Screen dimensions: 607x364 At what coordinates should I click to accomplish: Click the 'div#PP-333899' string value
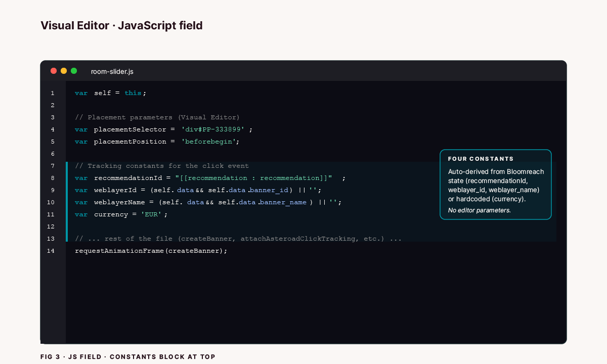[213, 129]
